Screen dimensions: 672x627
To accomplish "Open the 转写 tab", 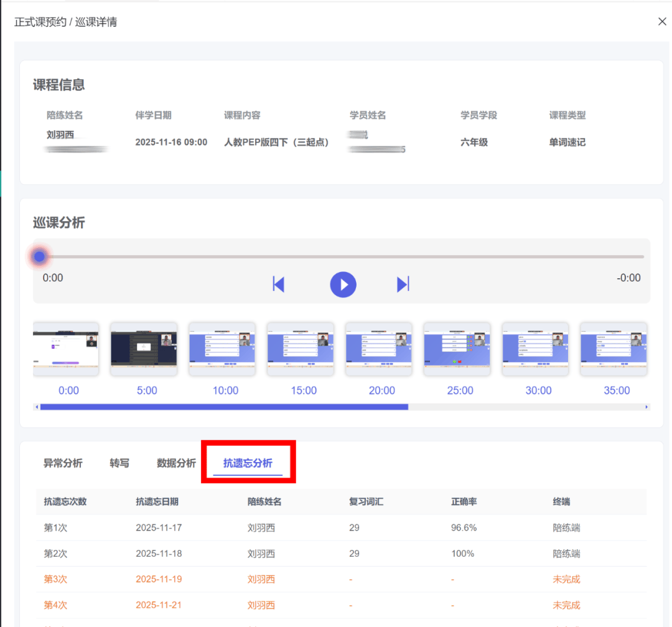I will (119, 463).
